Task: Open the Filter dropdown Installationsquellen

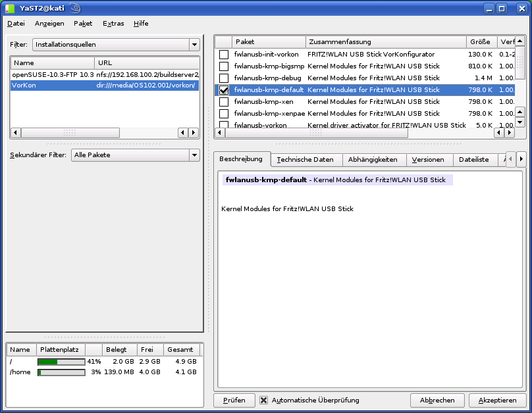Action: point(116,44)
